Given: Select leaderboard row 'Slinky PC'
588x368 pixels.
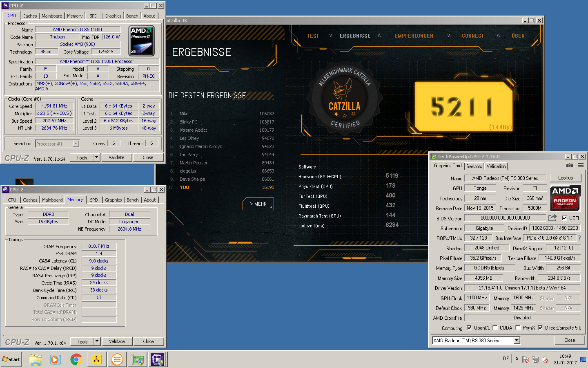Looking at the screenshot, I should click(x=222, y=122).
